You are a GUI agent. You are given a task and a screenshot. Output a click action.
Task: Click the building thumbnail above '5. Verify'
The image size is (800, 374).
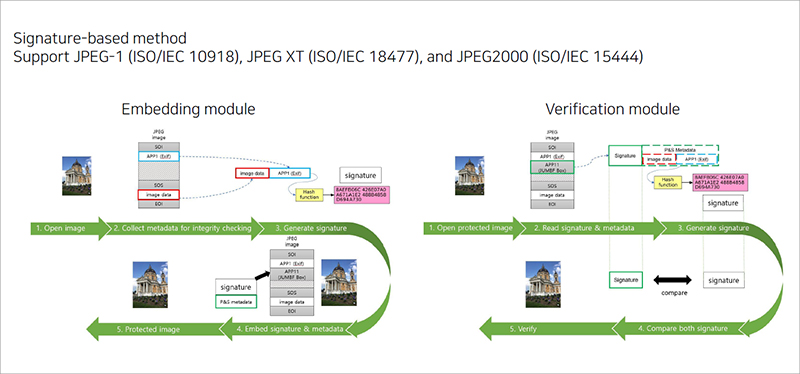click(x=543, y=285)
